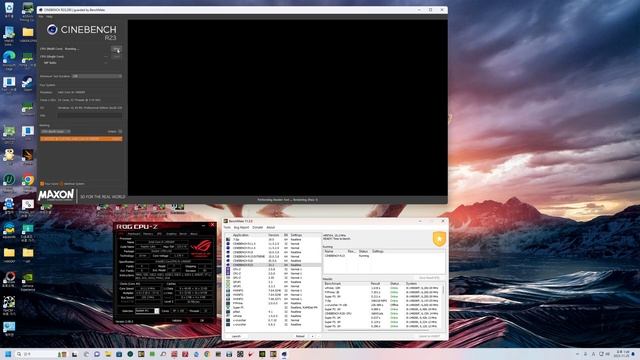Viewport: 640px width, 360px height.
Task: Open Donate menu in BenchMate
Action: click(258, 227)
